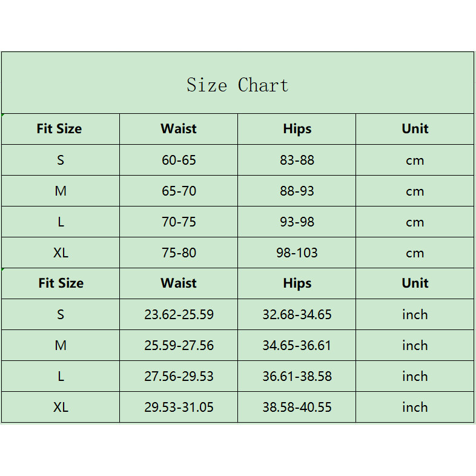Select the 29.53-31.05 waist cell

tap(179, 408)
